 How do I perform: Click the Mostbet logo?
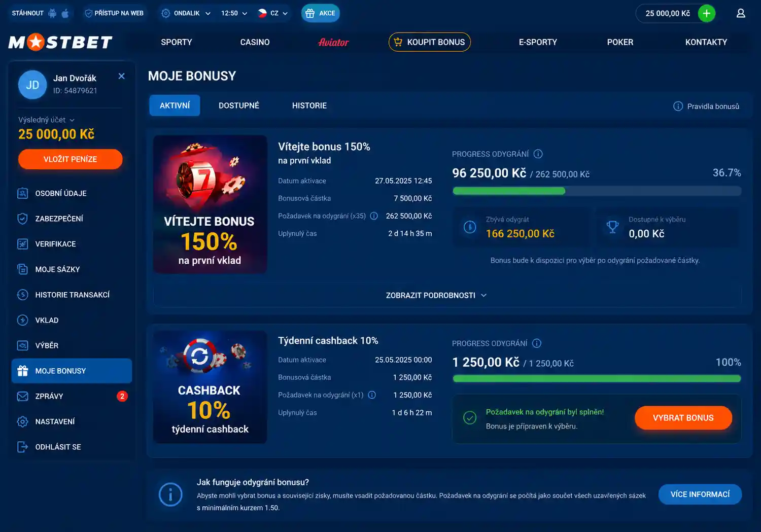click(60, 42)
